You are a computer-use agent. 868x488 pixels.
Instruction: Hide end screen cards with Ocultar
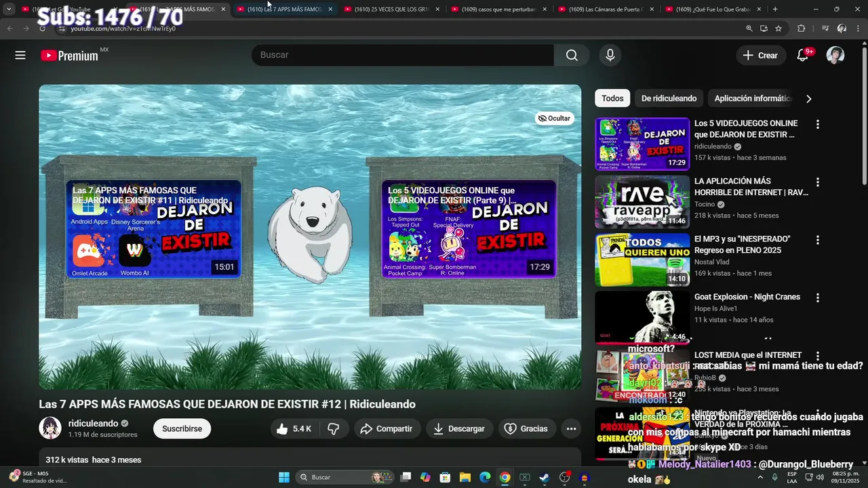(x=554, y=118)
